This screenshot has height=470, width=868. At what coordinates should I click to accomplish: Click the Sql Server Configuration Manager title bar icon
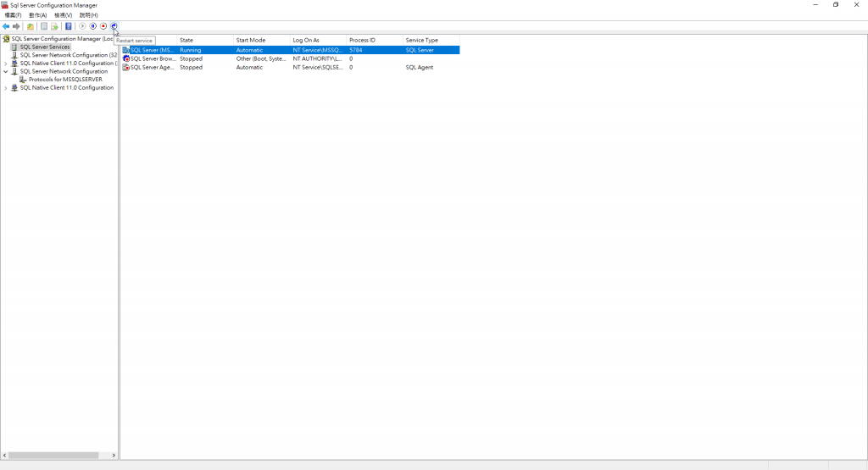(x=5, y=5)
